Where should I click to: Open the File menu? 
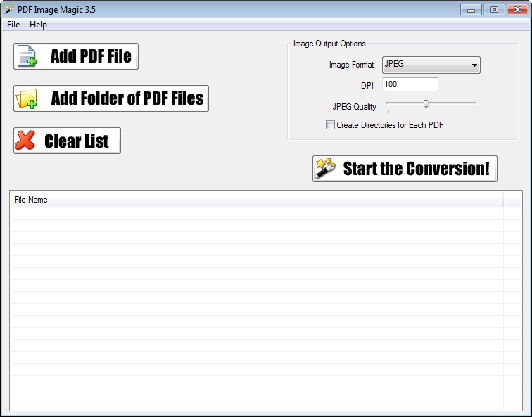click(x=13, y=25)
